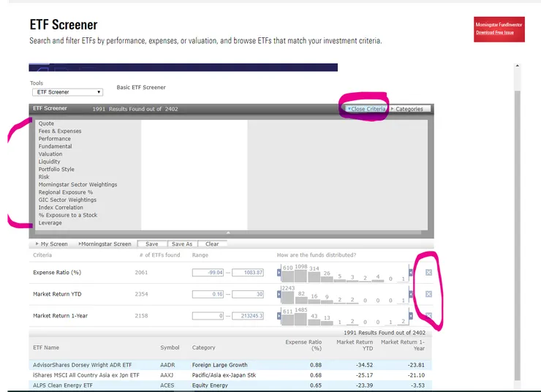Screen dimensions: 541x392
Task: Click the Save button
Action: pyautogui.click(x=152, y=244)
